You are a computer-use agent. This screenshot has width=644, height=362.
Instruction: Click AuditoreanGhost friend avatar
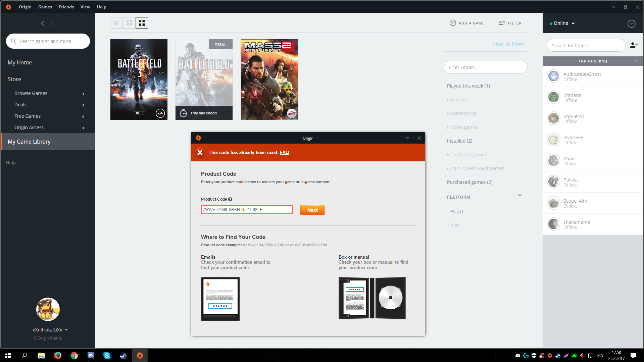click(x=554, y=76)
